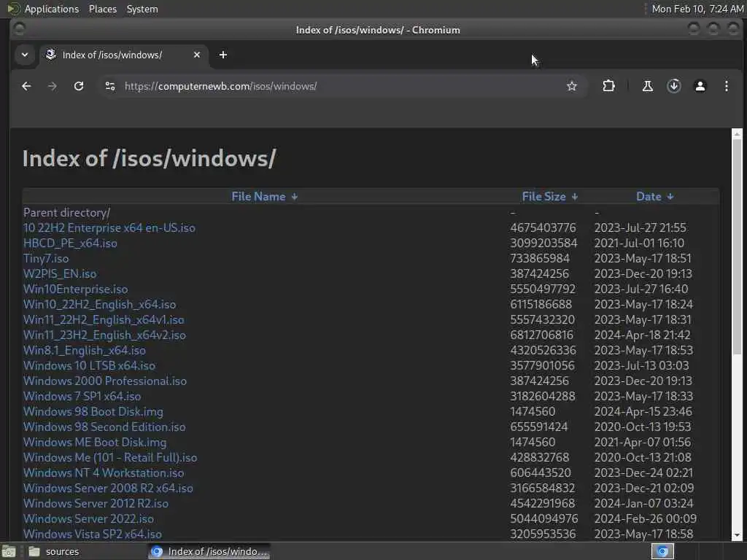Close the Index of /isos/windows/ tab
Viewport: 747px width, 560px height.
(197, 55)
